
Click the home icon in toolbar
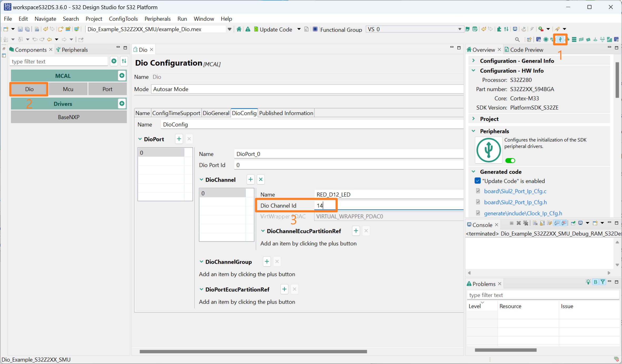point(239,29)
